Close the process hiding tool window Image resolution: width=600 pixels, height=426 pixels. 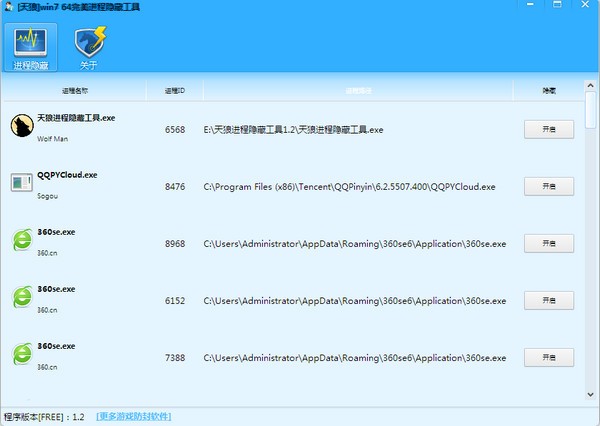pos(585,5)
